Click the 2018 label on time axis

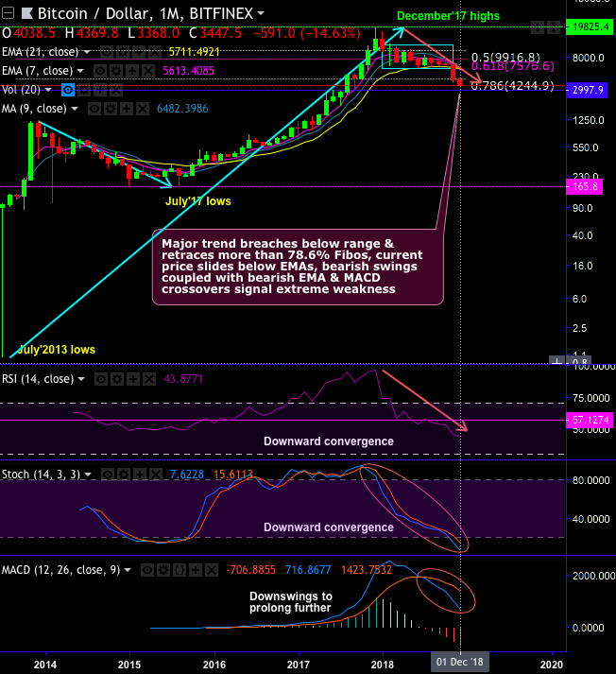pyautogui.click(x=383, y=665)
